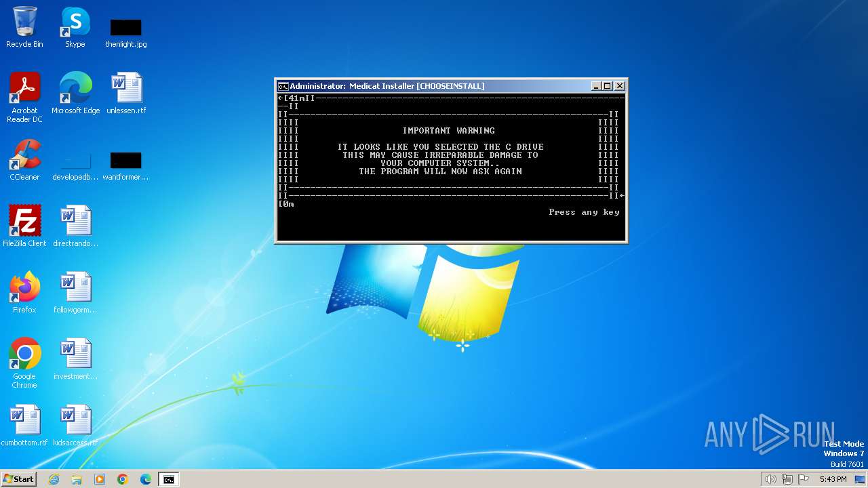Select the thenlight.jpg image file
Image resolution: width=868 pixels, height=488 pixels.
[x=126, y=33]
